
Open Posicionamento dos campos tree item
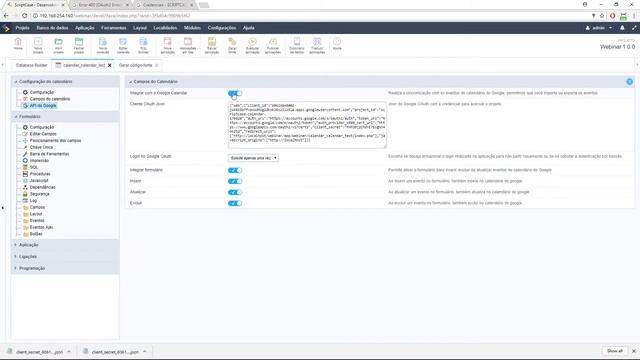(x=55, y=140)
